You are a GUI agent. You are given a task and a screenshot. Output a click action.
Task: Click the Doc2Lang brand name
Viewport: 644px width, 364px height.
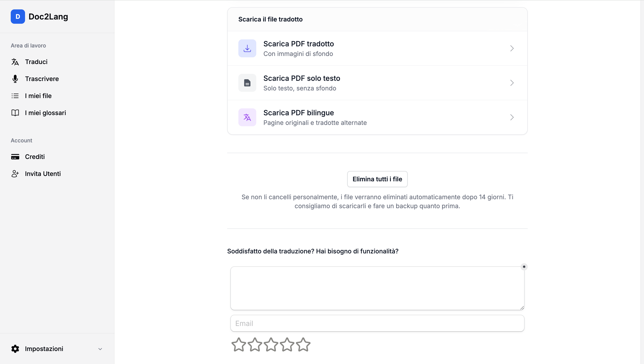[48, 17]
